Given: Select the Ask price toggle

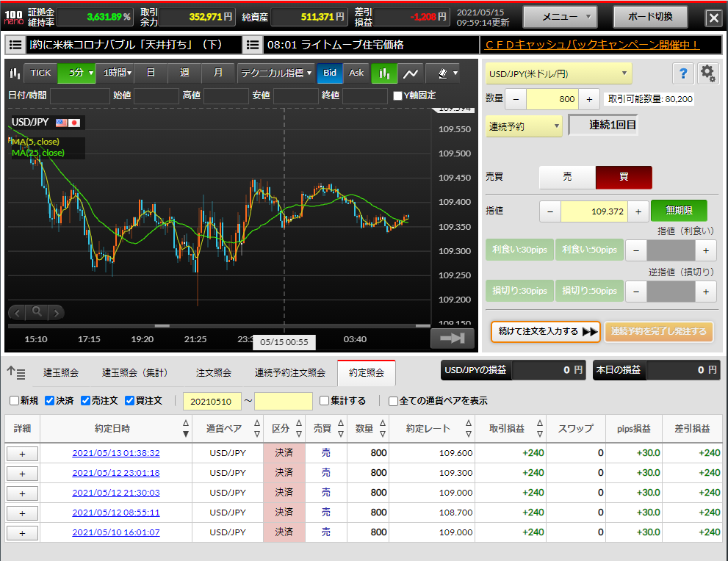Looking at the screenshot, I should (x=356, y=73).
